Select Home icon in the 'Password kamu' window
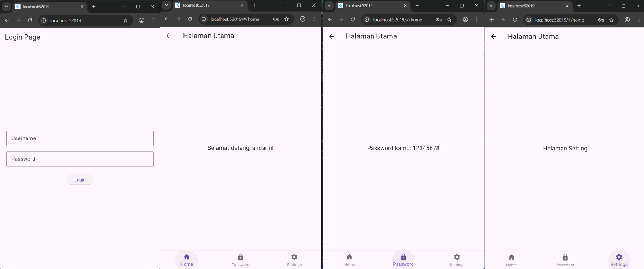Image resolution: width=644 pixels, height=269 pixels. (349, 259)
